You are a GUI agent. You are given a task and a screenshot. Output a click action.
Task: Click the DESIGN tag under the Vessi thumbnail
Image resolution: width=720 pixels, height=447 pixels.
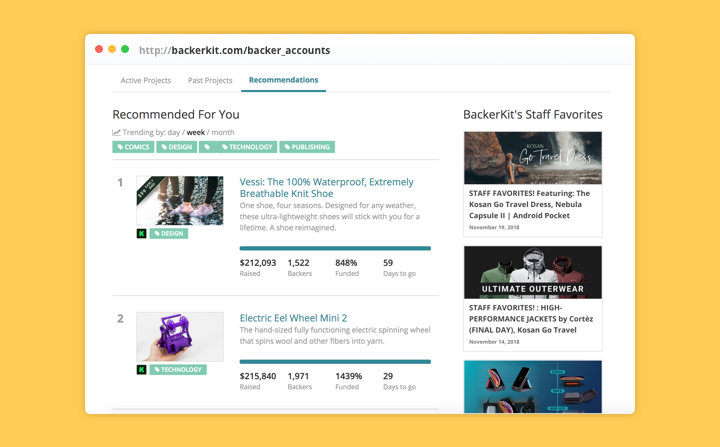169,233
